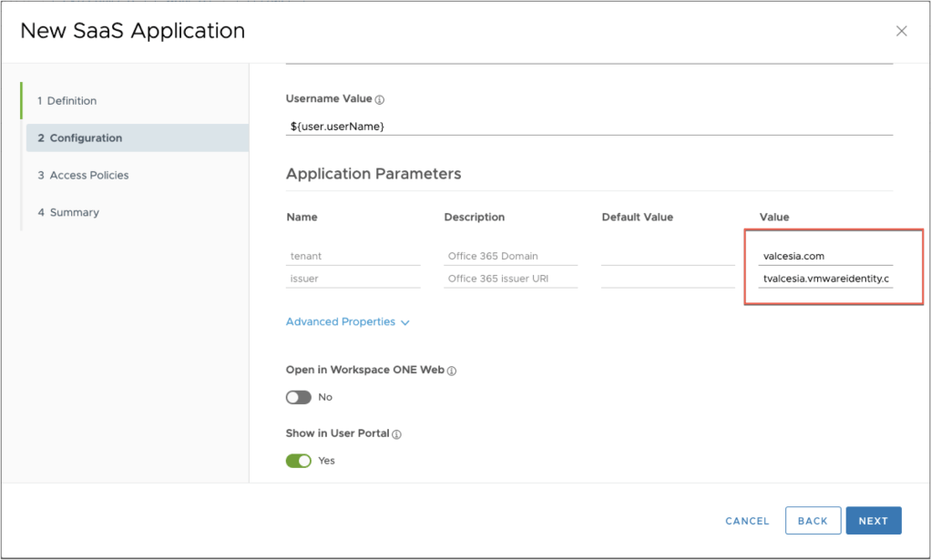
Task: Click the Username Value input field
Action: [x=588, y=126]
